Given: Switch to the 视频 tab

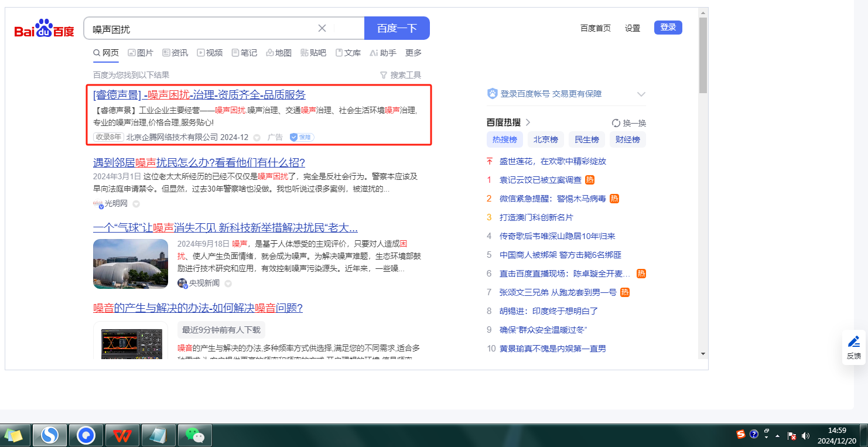Looking at the screenshot, I should (209, 53).
